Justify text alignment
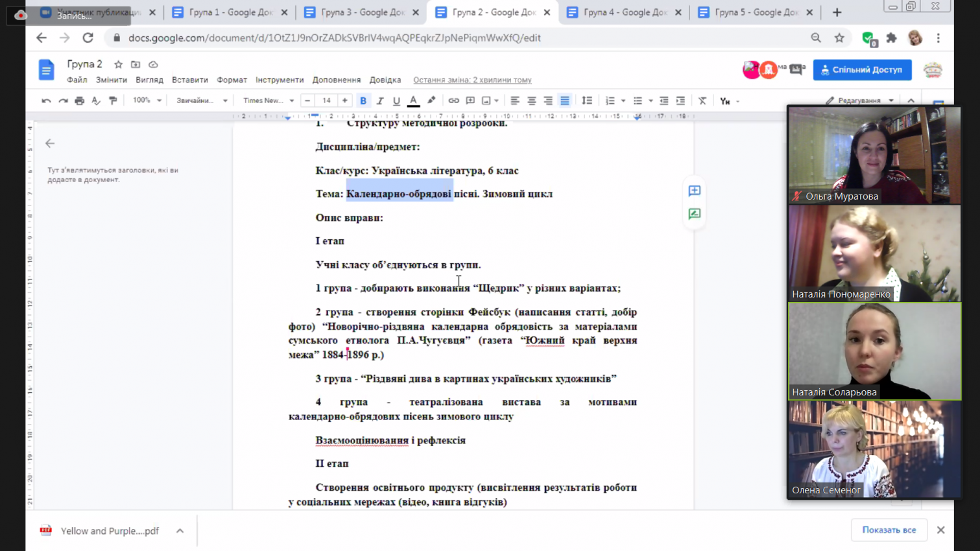 click(565, 101)
